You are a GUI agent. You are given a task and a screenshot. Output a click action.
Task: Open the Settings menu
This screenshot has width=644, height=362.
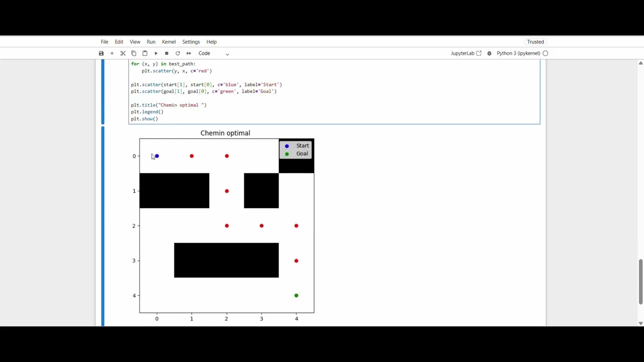[191, 42]
